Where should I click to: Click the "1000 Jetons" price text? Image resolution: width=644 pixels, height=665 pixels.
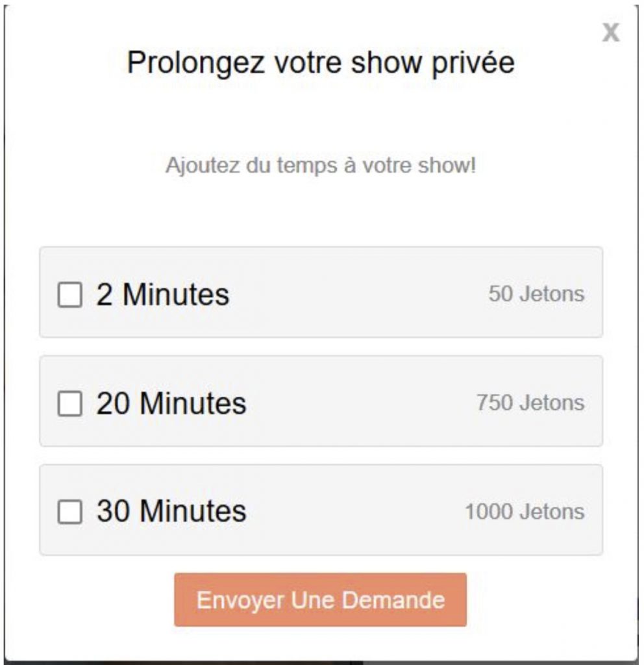(x=525, y=512)
